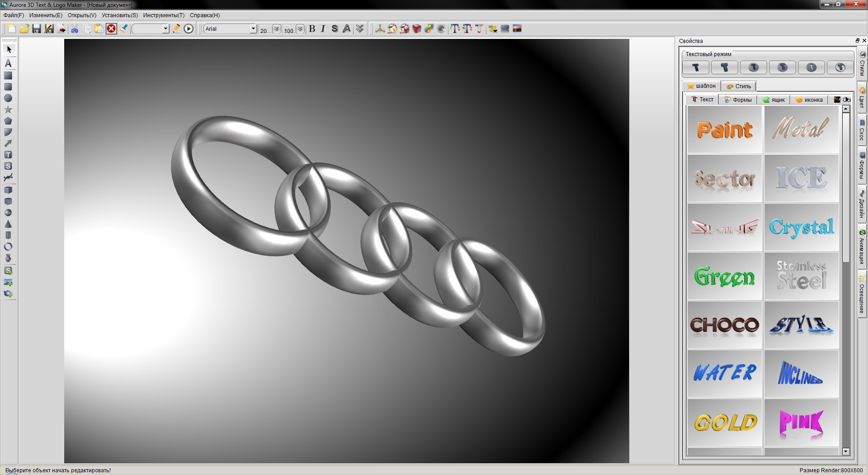Click the red X delete icon
Screen dimensions: 868x475
(111, 29)
